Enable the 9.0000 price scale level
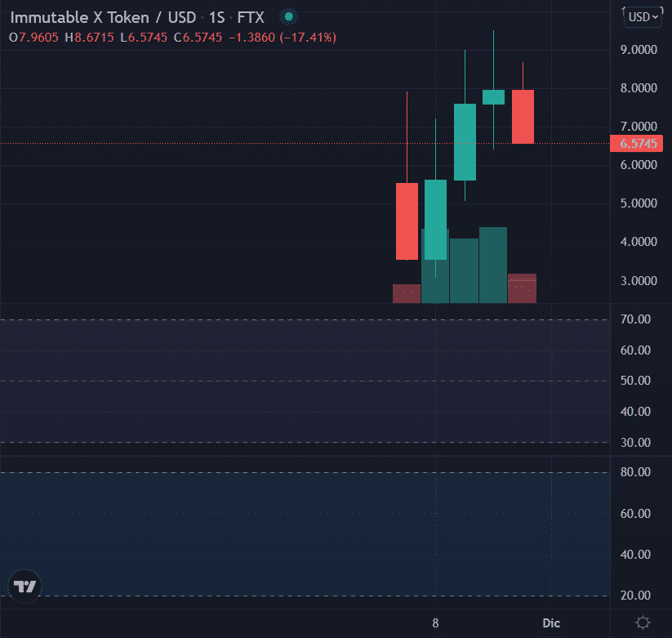672x638 pixels. pos(638,49)
